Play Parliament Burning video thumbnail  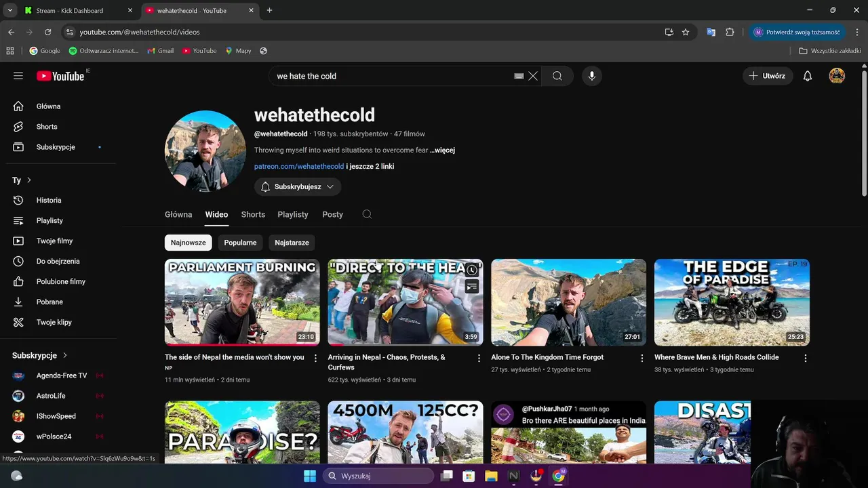(242, 302)
